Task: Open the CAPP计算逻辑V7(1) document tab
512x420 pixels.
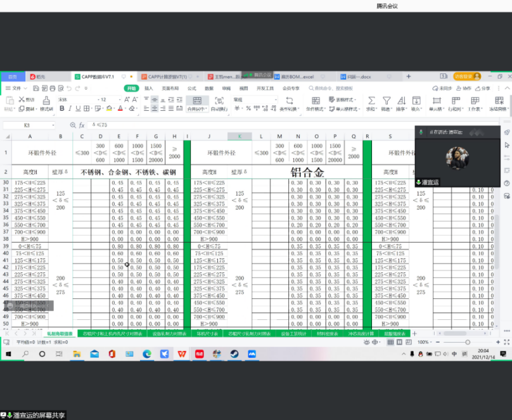Action: click(x=163, y=77)
